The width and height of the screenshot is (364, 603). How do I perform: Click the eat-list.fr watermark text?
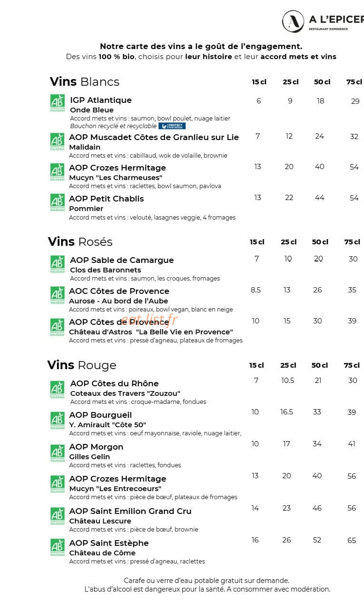[x=149, y=319]
